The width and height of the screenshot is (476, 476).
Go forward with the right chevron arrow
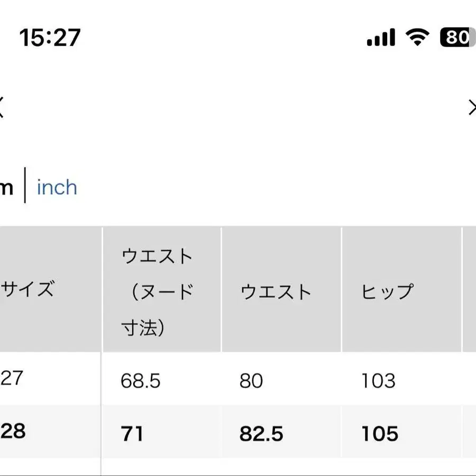472,107
